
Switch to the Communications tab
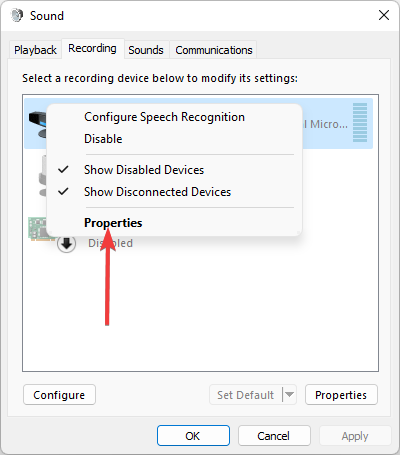tap(214, 50)
